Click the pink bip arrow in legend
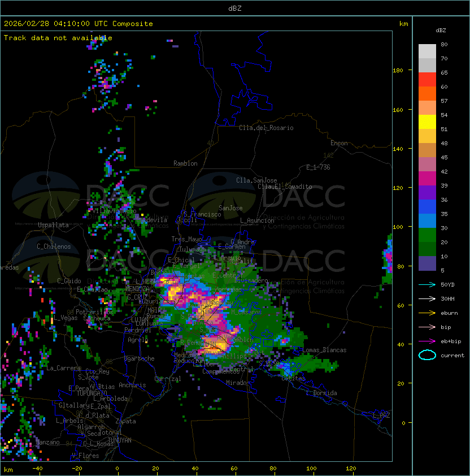 (x=427, y=327)
